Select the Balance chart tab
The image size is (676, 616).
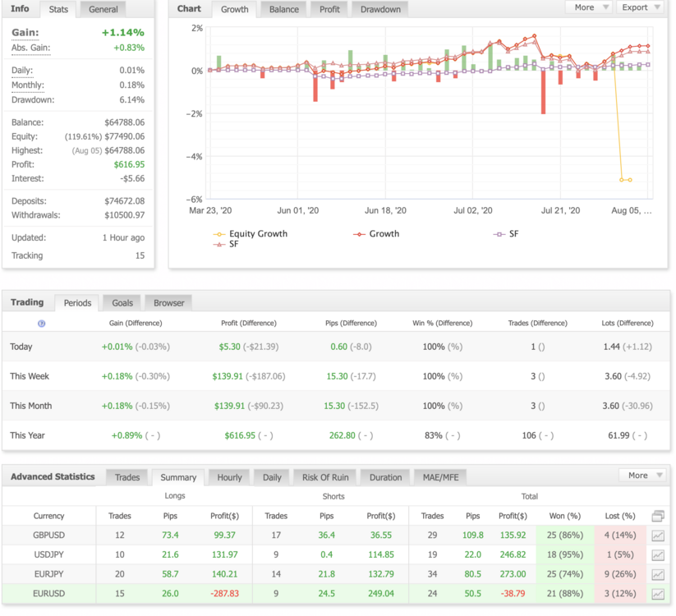(284, 9)
